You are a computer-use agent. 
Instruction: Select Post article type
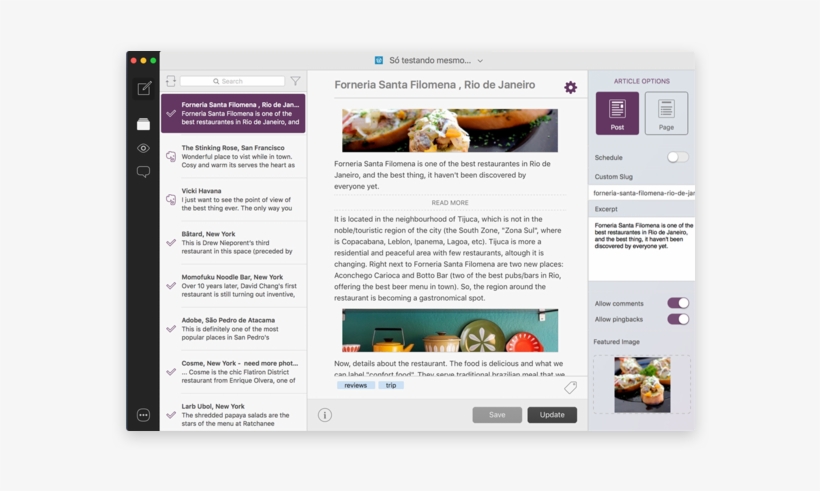pos(617,113)
